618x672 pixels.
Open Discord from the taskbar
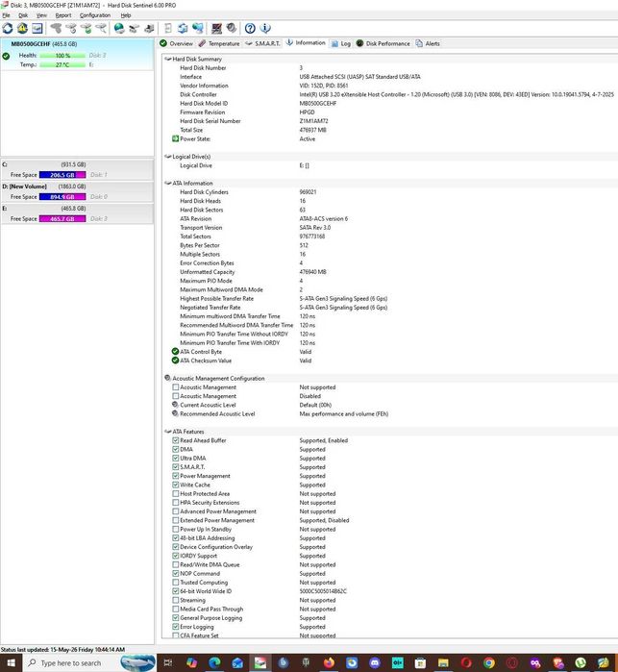coord(375,662)
